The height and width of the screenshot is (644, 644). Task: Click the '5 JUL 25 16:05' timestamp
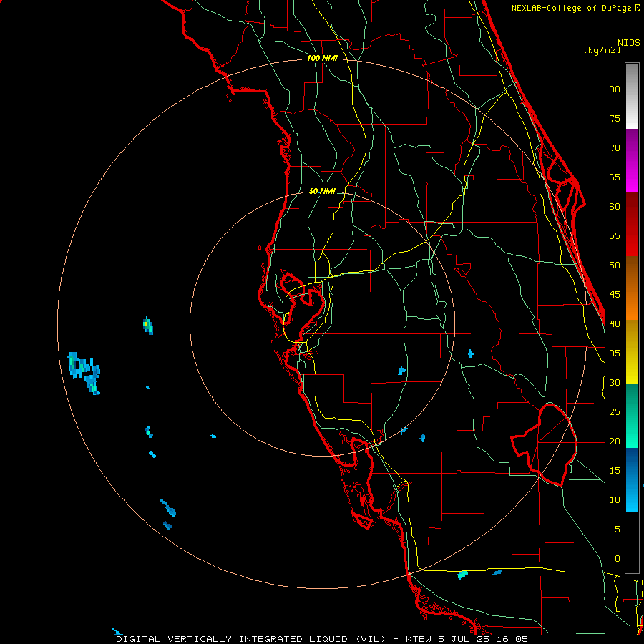pyautogui.click(x=483, y=639)
